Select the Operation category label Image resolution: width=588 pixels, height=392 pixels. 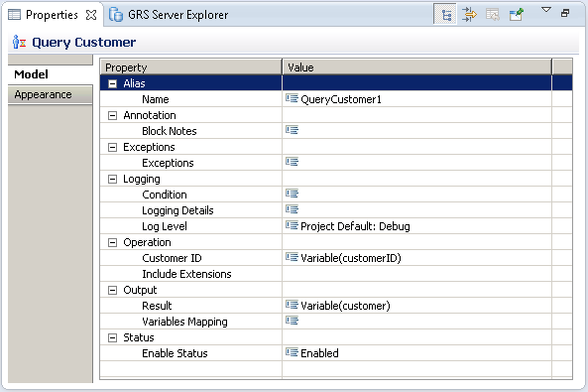[x=147, y=242]
